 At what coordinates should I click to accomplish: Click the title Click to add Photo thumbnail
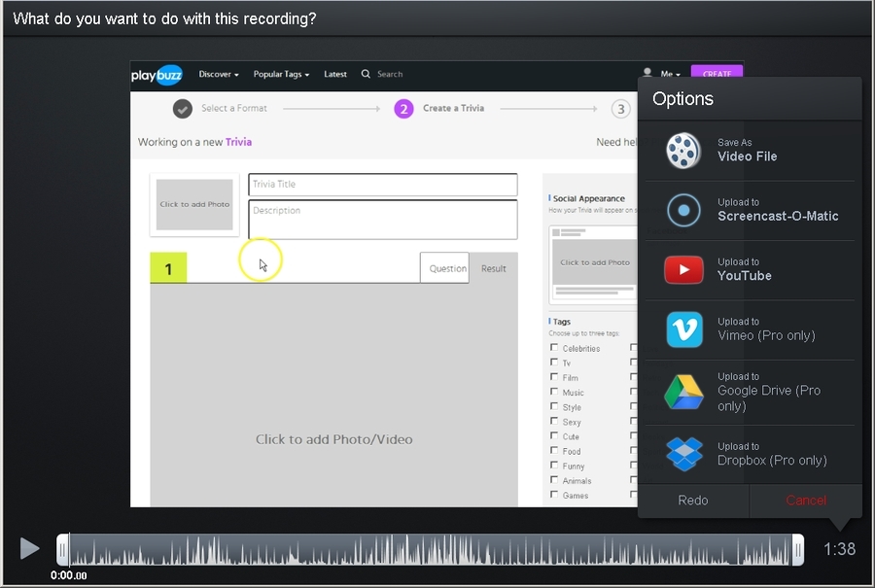tap(194, 205)
